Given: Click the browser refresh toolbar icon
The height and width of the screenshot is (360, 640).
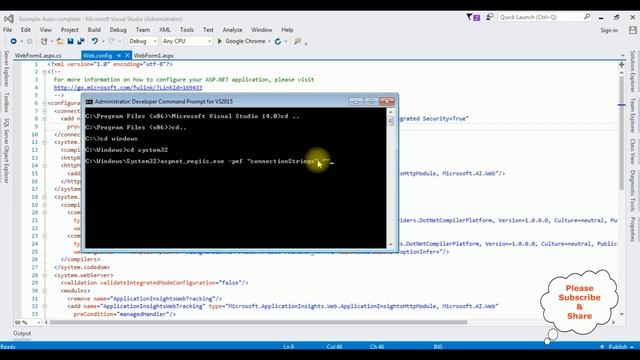Looking at the screenshot, I should [278, 41].
